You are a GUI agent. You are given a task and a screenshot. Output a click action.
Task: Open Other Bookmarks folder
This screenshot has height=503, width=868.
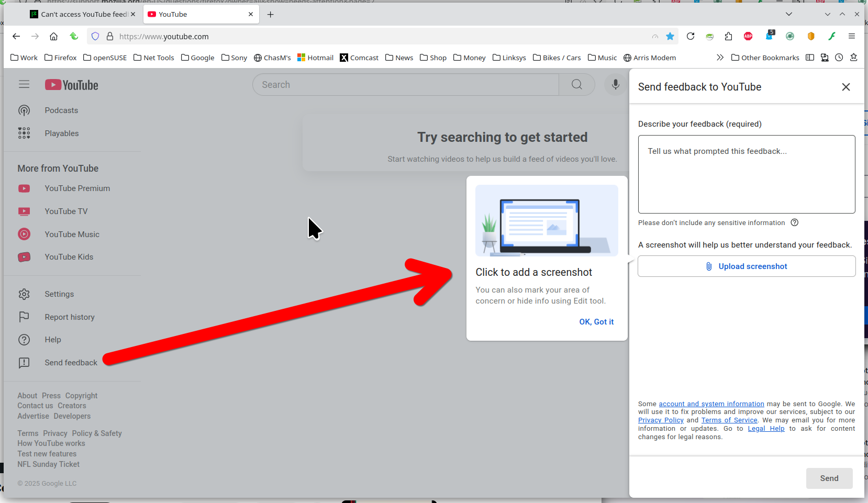point(765,58)
